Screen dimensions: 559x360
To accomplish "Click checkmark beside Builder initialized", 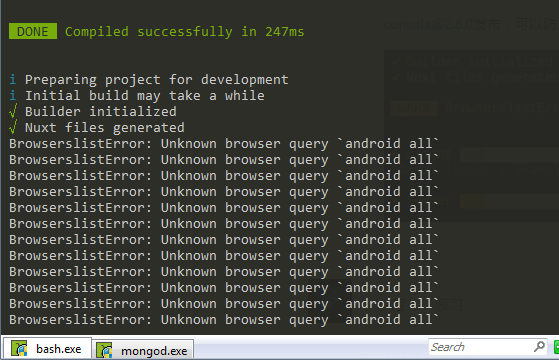I will [x=13, y=111].
